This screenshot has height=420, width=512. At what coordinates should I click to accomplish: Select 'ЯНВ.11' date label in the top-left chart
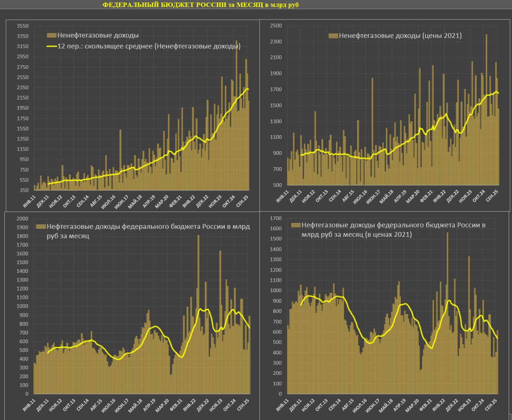click(29, 202)
